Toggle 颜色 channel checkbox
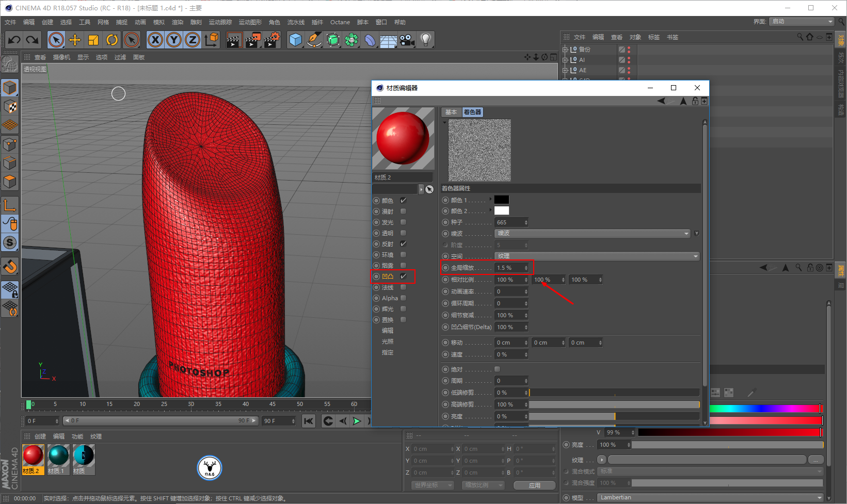This screenshot has width=847, height=504. (x=403, y=201)
